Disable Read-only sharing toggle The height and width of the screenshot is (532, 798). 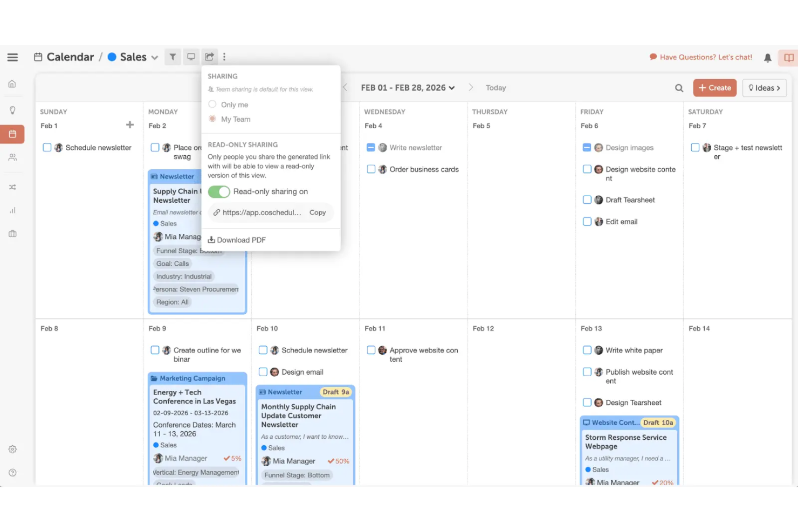click(x=218, y=191)
